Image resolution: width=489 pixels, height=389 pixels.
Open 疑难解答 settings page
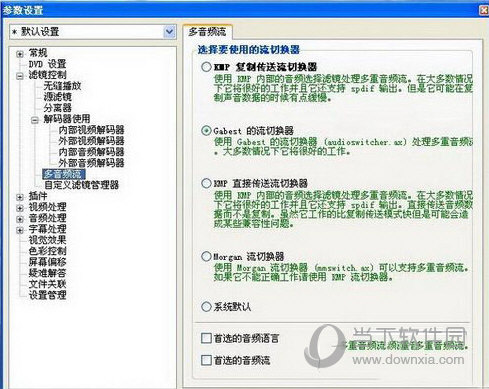[x=47, y=273]
